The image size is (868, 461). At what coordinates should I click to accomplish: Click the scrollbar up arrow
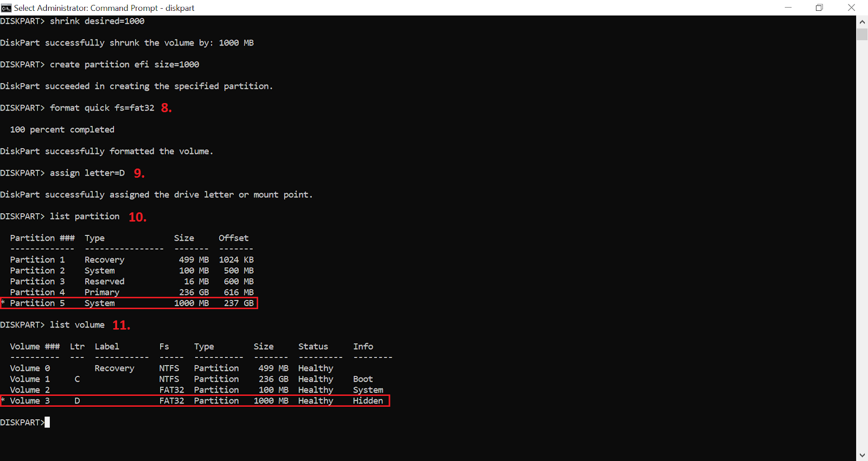point(862,22)
